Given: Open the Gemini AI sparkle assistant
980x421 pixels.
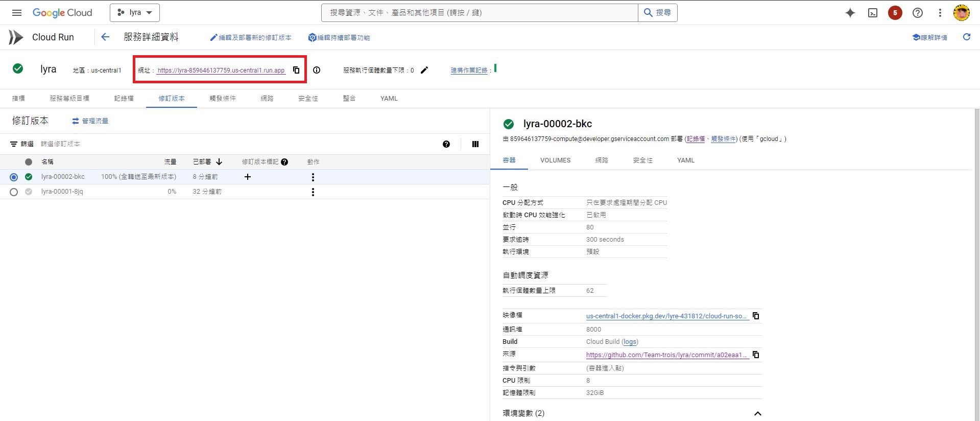Looking at the screenshot, I should (x=850, y=13).
